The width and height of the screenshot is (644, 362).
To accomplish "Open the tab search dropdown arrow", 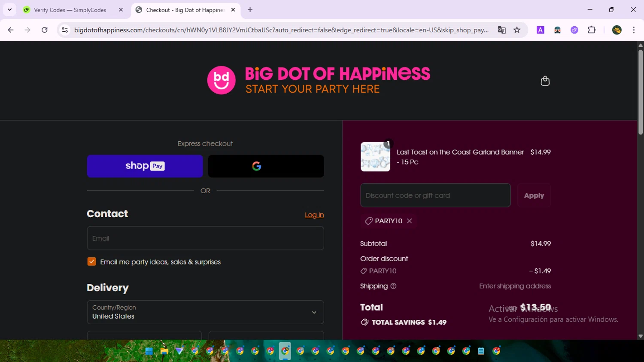I will tap(9, 10).
